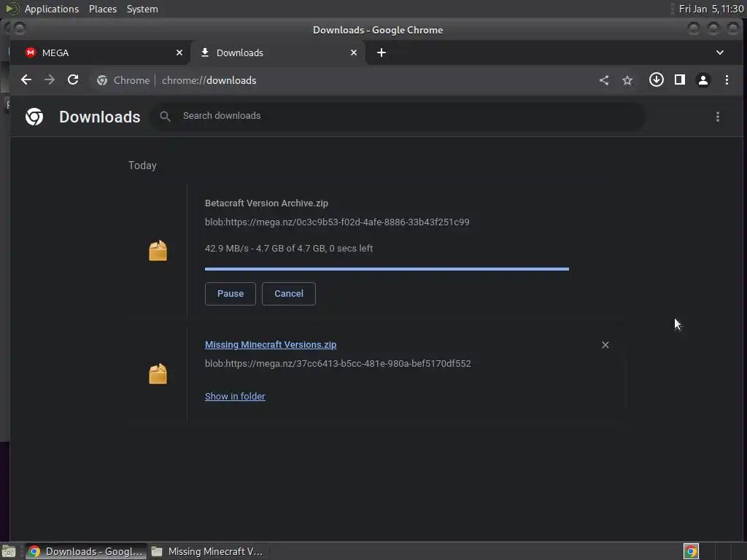This screenshot has height=560, width=747.
Task: Open the profile avatar menu
Action: coord(703,80)
